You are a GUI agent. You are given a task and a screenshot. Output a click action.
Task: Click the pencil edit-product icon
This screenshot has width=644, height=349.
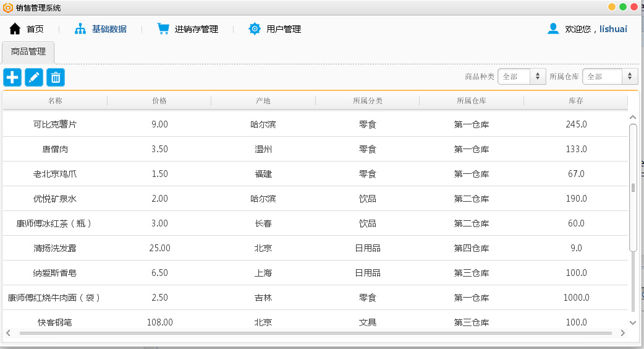coord(34,77)
